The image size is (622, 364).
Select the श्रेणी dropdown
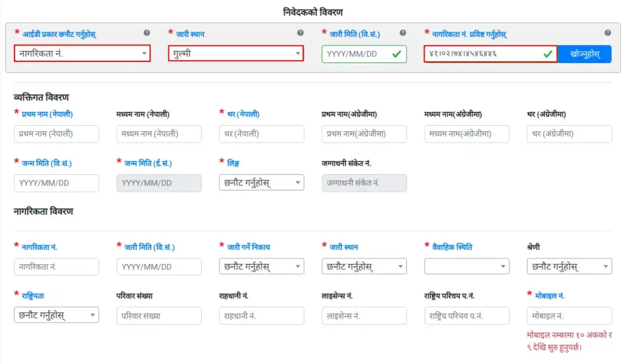[x=569, y=266]
